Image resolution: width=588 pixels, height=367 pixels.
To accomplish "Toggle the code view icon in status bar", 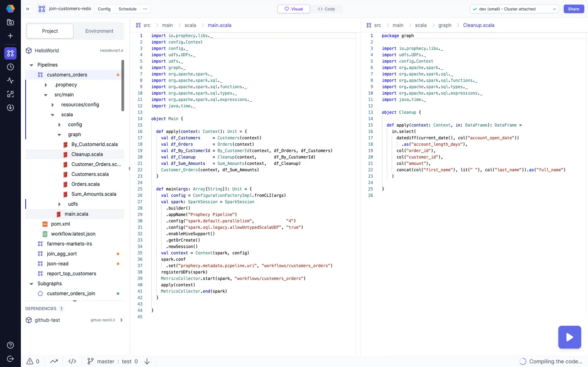I will (x=72, y=361).
